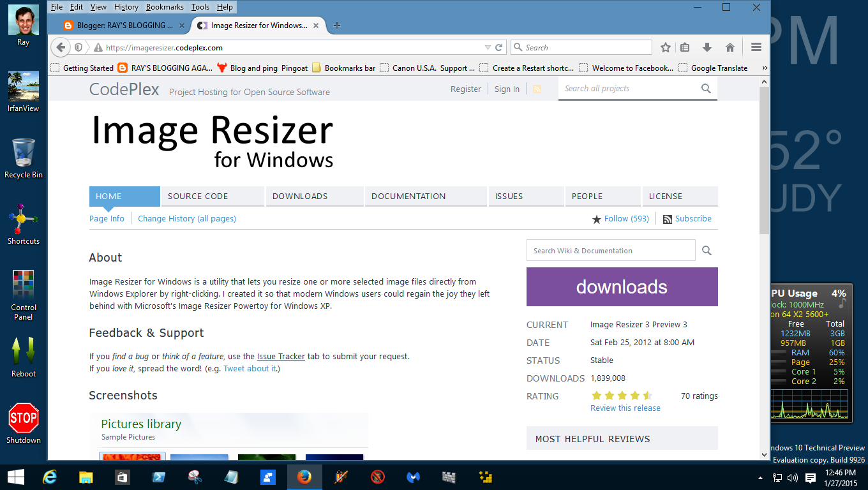Open the File menu
This screenshot has width=868, height=490.
pyautogui.click(x=57, y=7)
